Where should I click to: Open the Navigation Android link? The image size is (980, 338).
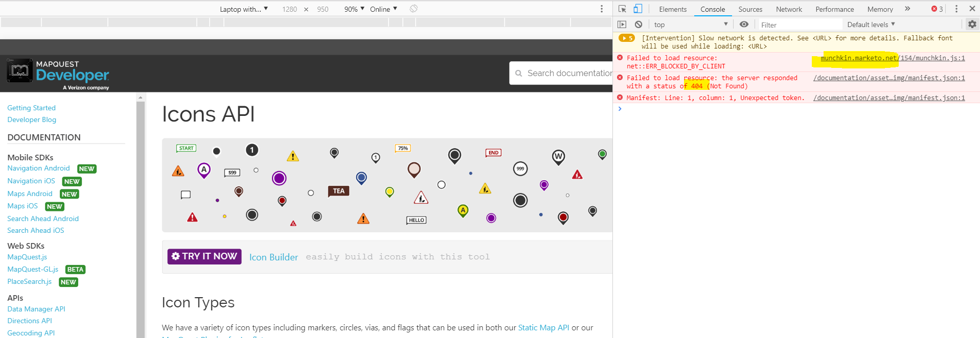(38, 168)
